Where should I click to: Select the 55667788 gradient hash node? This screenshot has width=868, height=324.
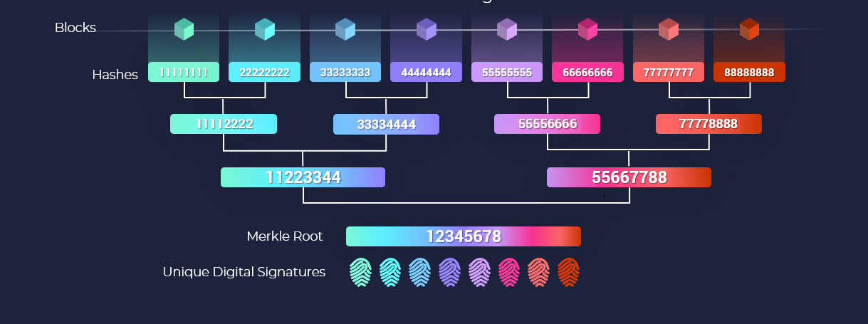[629, 177]
